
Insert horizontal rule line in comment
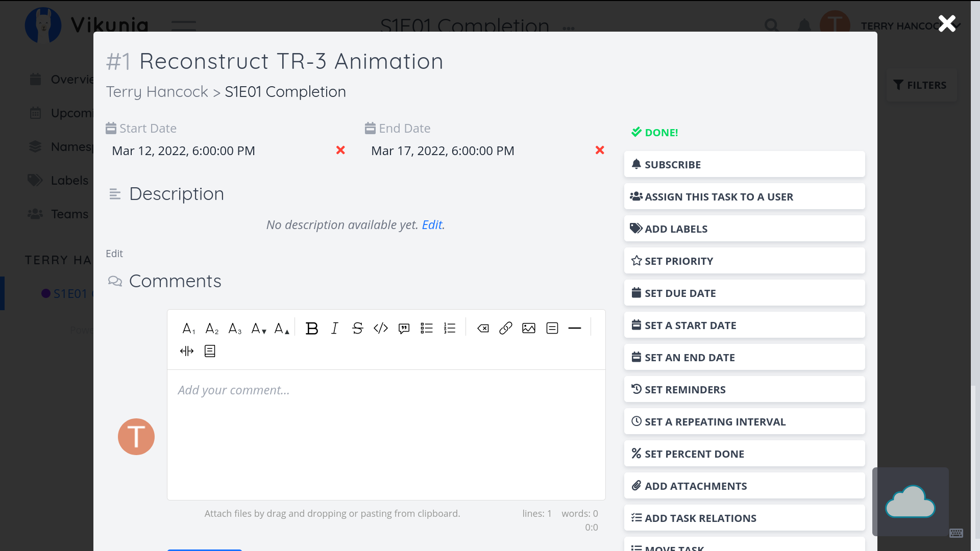click(575, 329)
